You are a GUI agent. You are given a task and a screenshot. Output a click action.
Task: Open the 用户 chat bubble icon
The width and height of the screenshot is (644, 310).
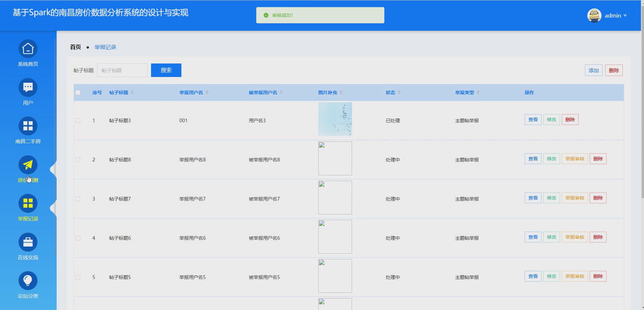[x=28, y=88]
